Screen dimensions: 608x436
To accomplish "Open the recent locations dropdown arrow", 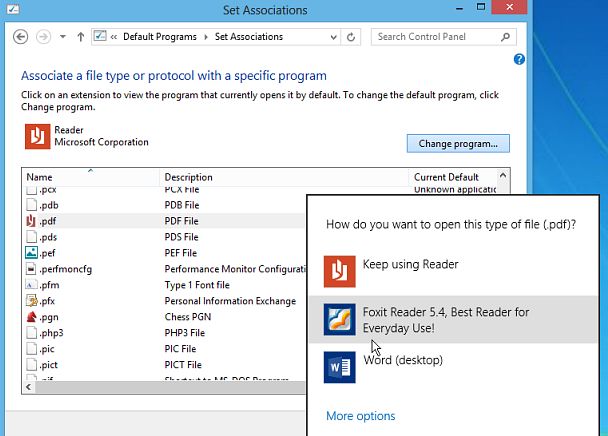I will (62, 37).
